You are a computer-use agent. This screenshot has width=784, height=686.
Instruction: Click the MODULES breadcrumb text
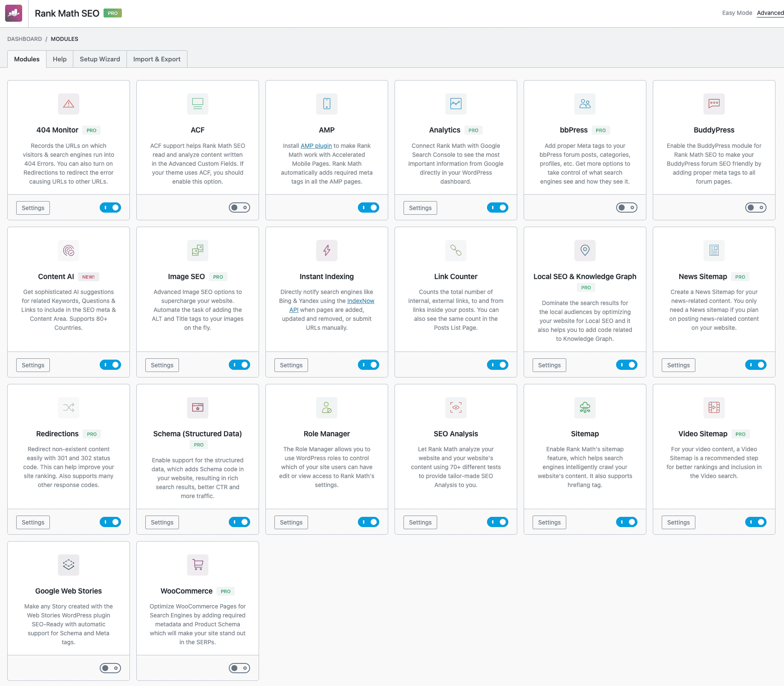pyautogui.click(x=64, y=39)
